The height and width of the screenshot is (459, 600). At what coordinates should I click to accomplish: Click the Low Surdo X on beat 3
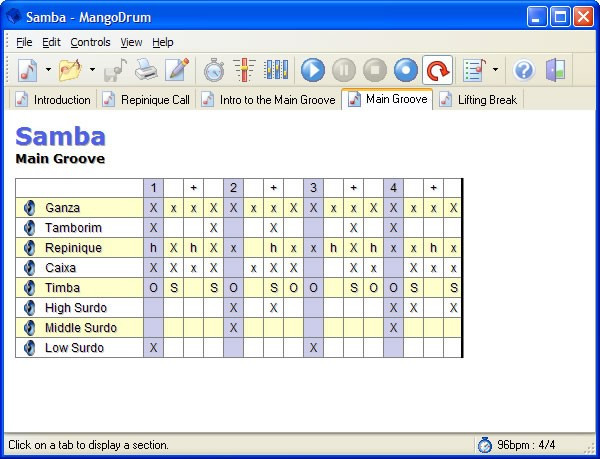[313, 348]
